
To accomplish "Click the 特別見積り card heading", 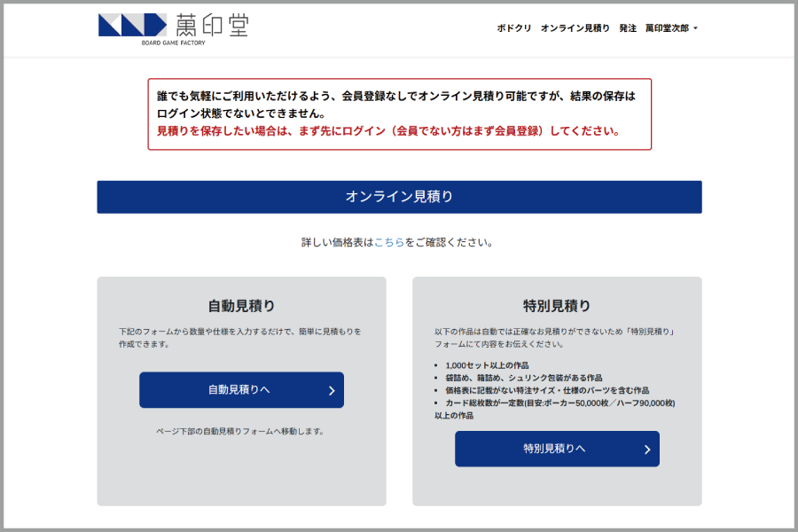I will [x=557, y=306].
